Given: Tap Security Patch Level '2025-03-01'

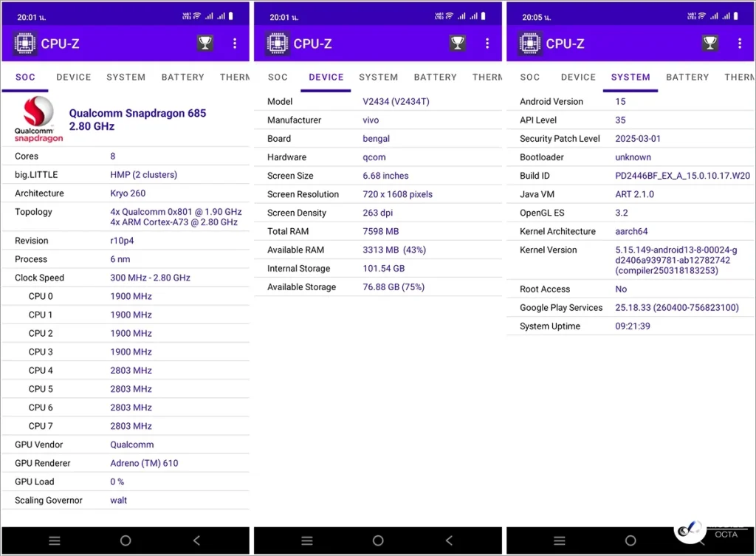Looking at the screenshot, I should click(x=638, y=139).
